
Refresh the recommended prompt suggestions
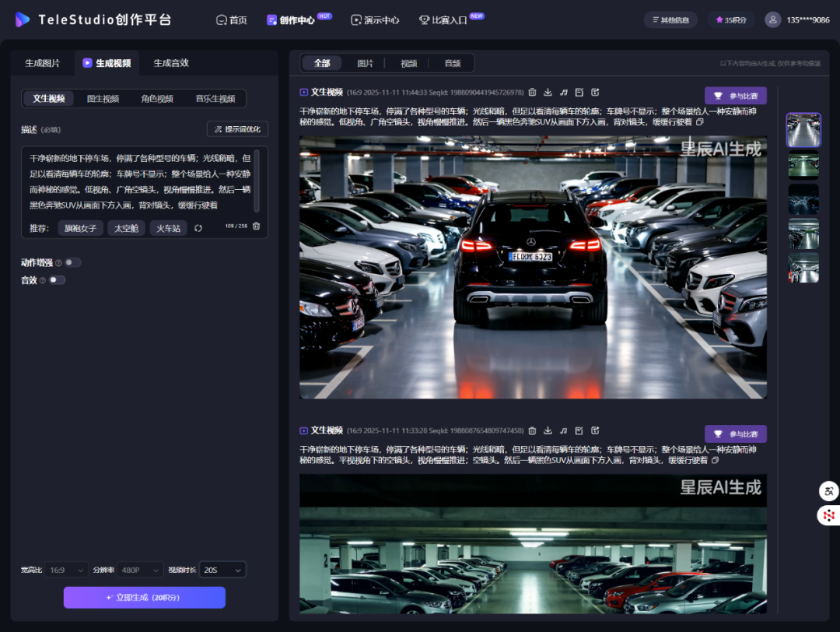point(198,228)
